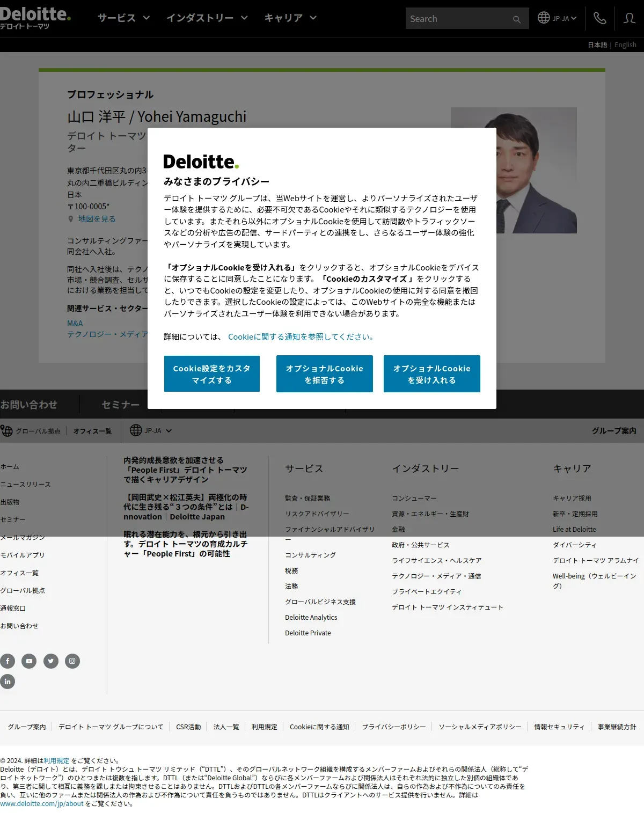
Task: Open ダイバーシティ career link
Action: pyautogui.click(x=575, y=545)
